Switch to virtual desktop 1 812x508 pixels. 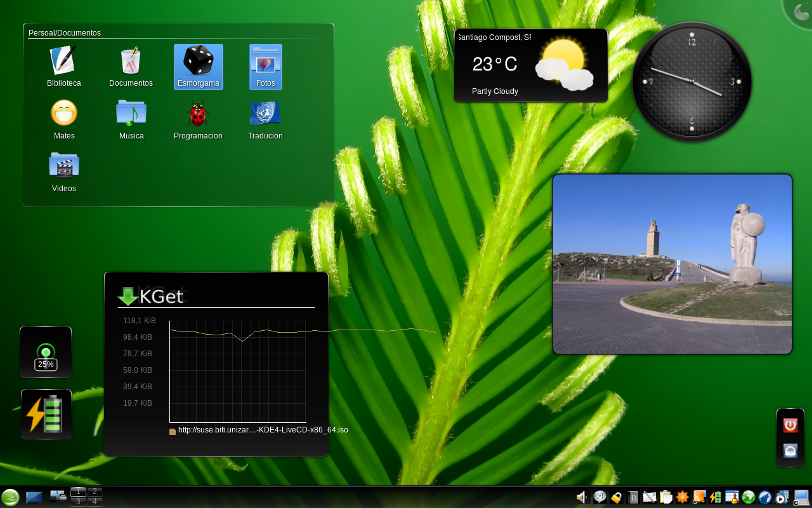(x=78, y=491)
